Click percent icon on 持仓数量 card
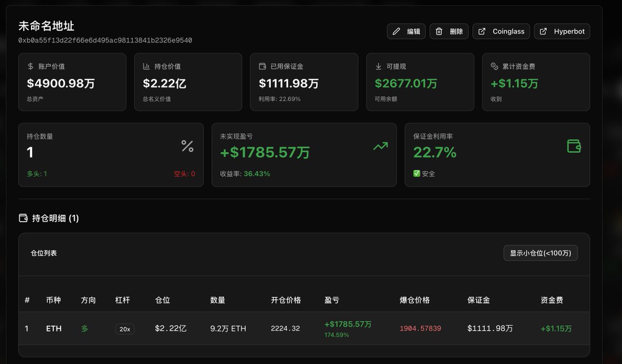 pyautogui.click(x=187, y=146)
